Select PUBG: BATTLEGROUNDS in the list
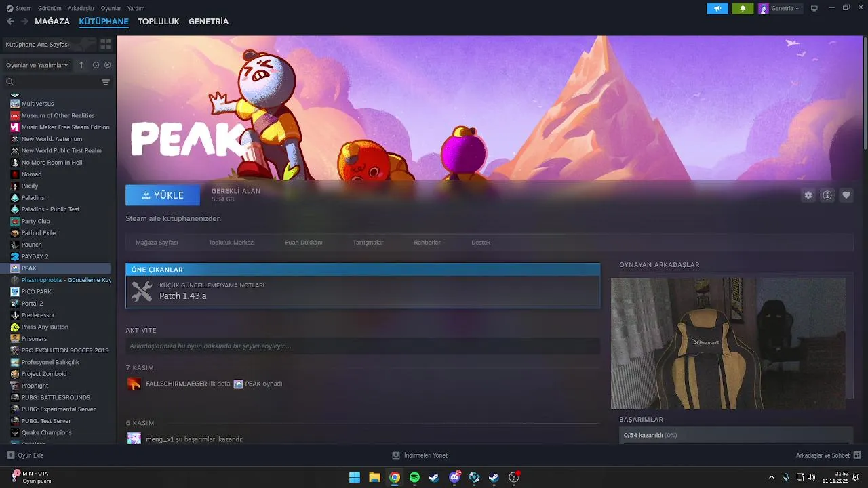The image size is (868, 488). coord(56,397)
